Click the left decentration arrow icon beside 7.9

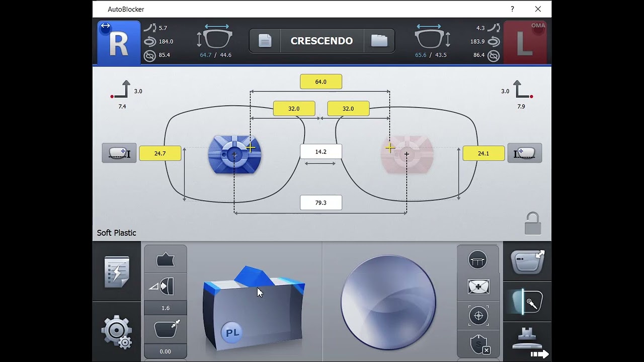pyautogui.click(x=523, y=89)
